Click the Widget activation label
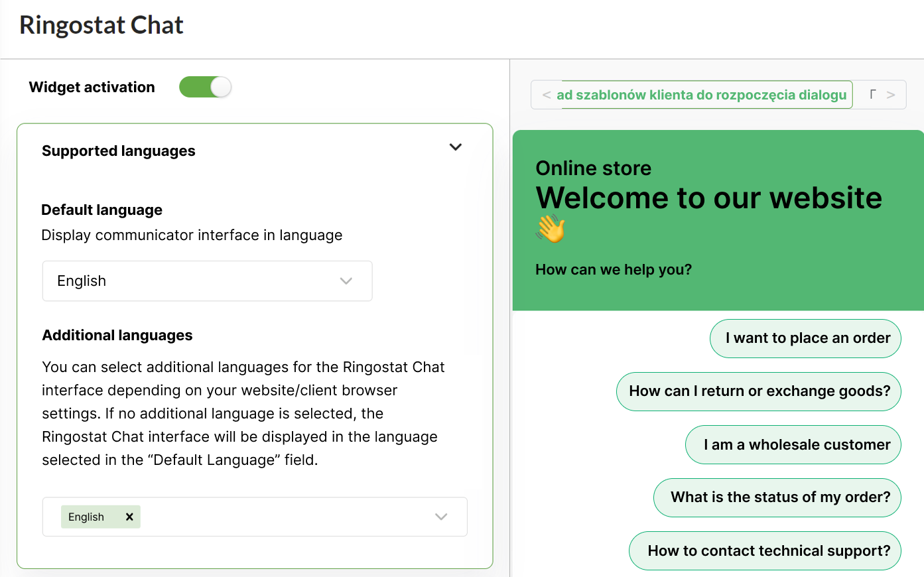This screenshot has height=577, width=924. [x=92, y=88]
